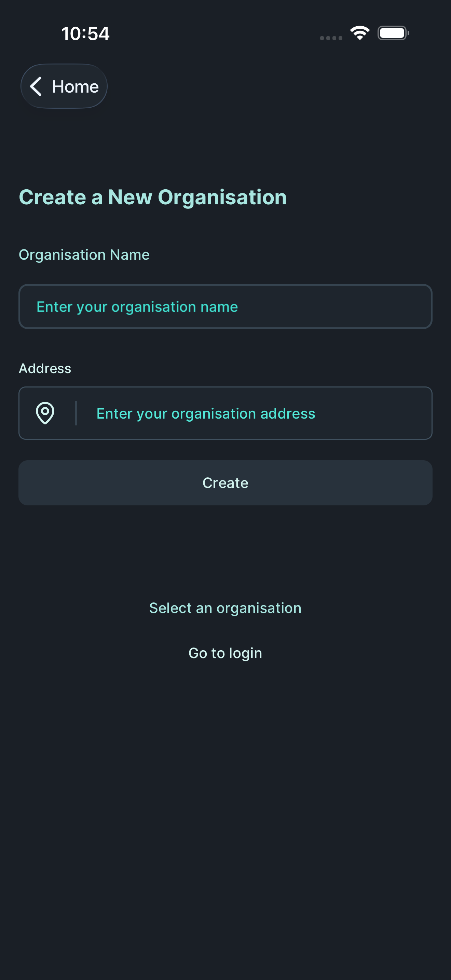451x980 pixels.
Task: Tap the arrow icon inside the Home pill
Action: 37,86
